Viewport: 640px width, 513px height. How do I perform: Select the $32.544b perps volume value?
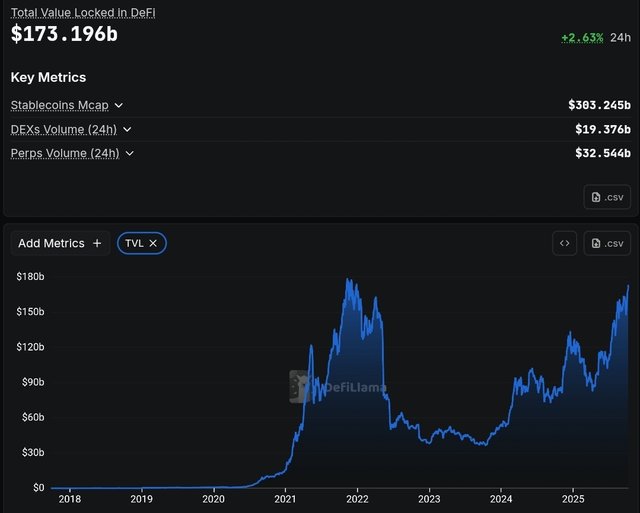coord(603,153)
